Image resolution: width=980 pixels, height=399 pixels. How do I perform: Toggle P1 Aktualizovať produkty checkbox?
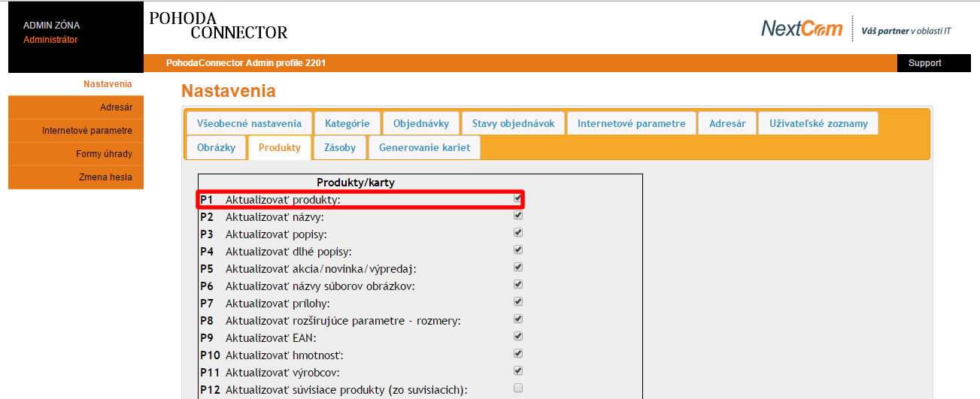point(517,198)
